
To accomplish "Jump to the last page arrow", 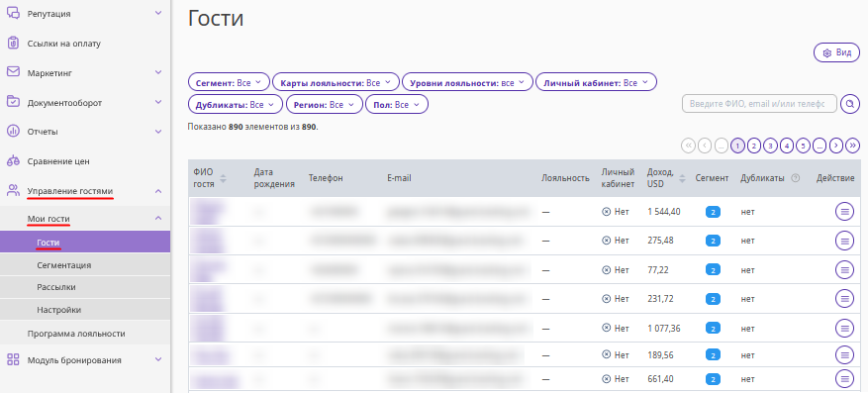I will [x=853, y=146].
